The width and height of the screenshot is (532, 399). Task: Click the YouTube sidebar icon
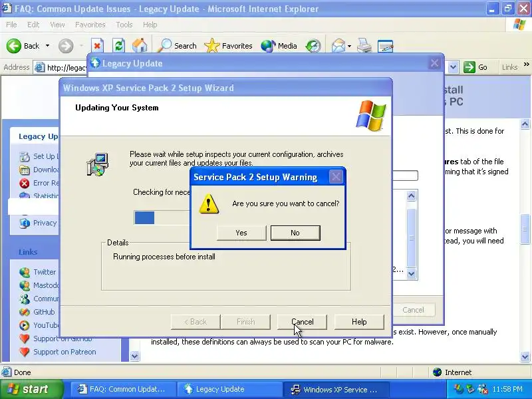(x=25, y=325)
